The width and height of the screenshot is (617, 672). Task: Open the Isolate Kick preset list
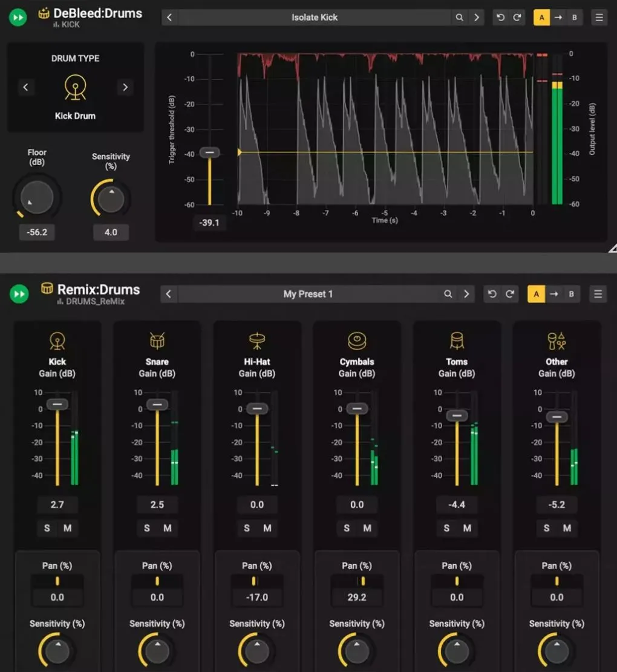point(315,18)
